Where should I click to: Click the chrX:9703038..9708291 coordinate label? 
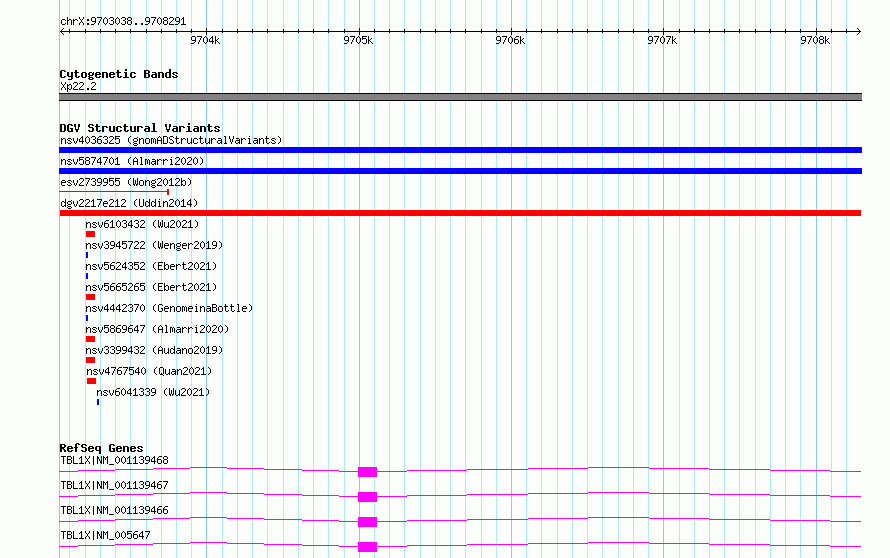pos(123,21)
